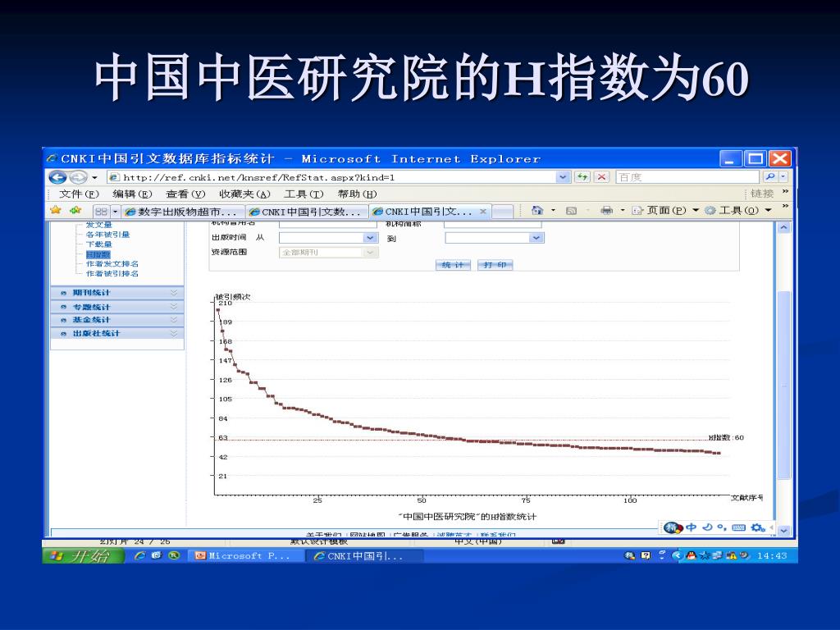Open the address bar history dropdown arrow

(x=563, y=177)
